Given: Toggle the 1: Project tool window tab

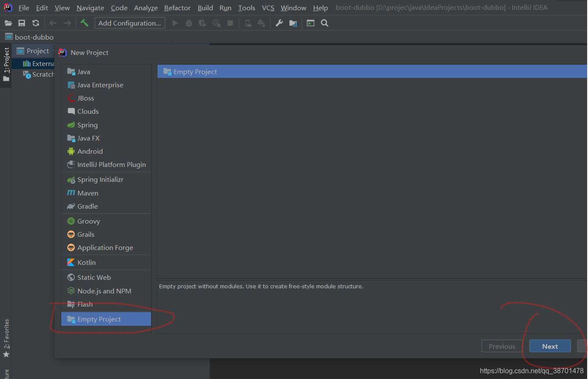Looking at the screenshot, I should 6,65.
